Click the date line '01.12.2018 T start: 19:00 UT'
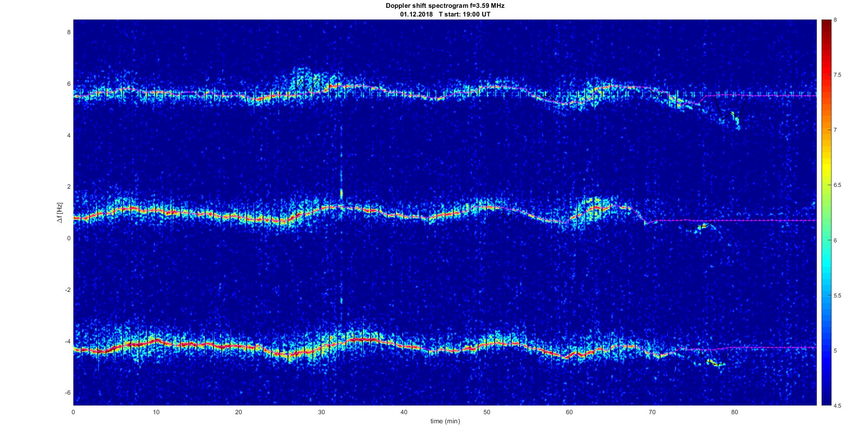 point(445,14)
